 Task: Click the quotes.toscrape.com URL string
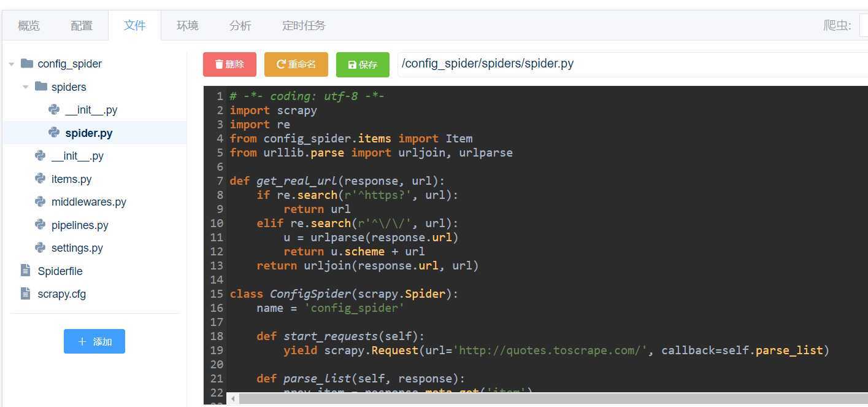[x=550, y=351]
